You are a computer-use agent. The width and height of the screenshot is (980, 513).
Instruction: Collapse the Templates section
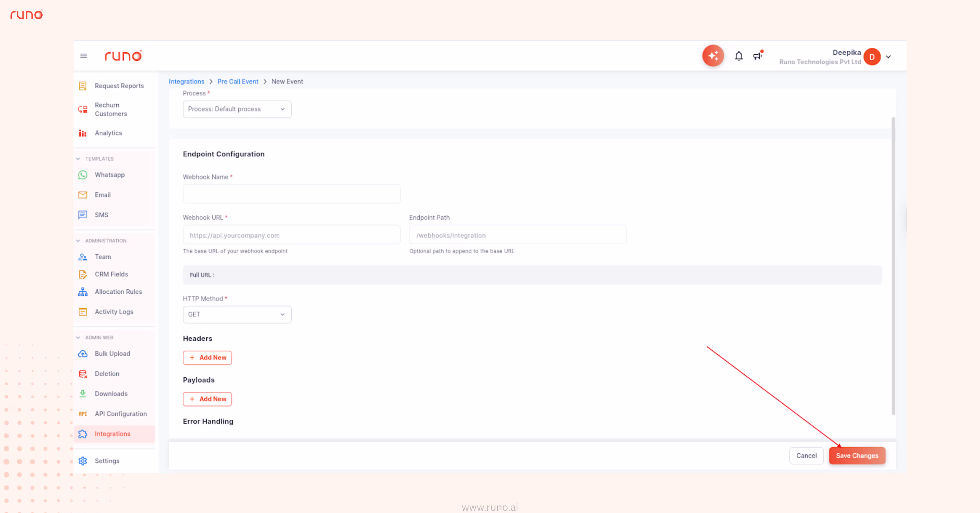click(78, 159)
